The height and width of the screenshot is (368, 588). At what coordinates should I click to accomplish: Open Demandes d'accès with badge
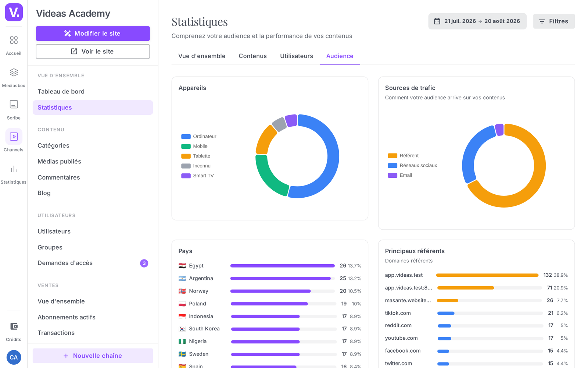(93, 263)
